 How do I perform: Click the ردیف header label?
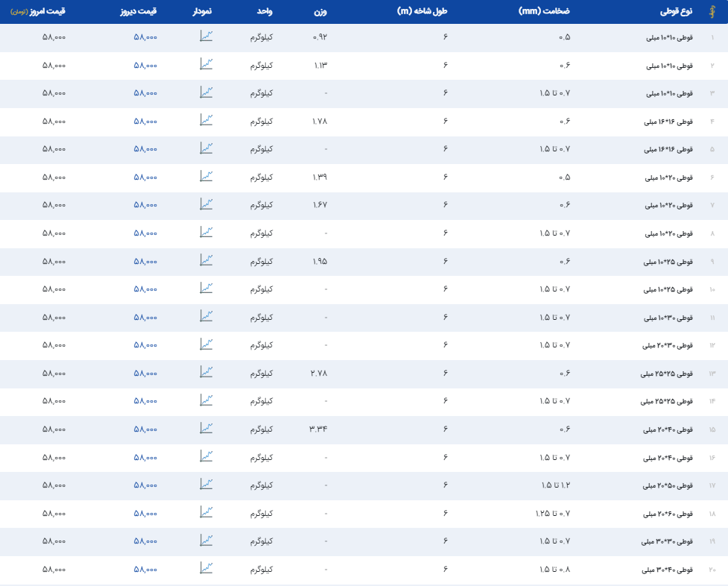click(x=712, y=12)
